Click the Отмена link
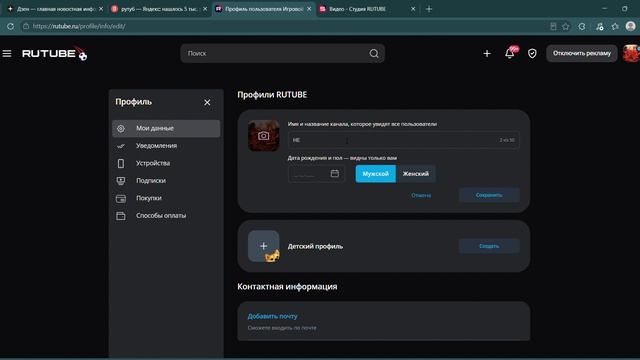Viewport: 640px width, 360px height. click(421, 195)
